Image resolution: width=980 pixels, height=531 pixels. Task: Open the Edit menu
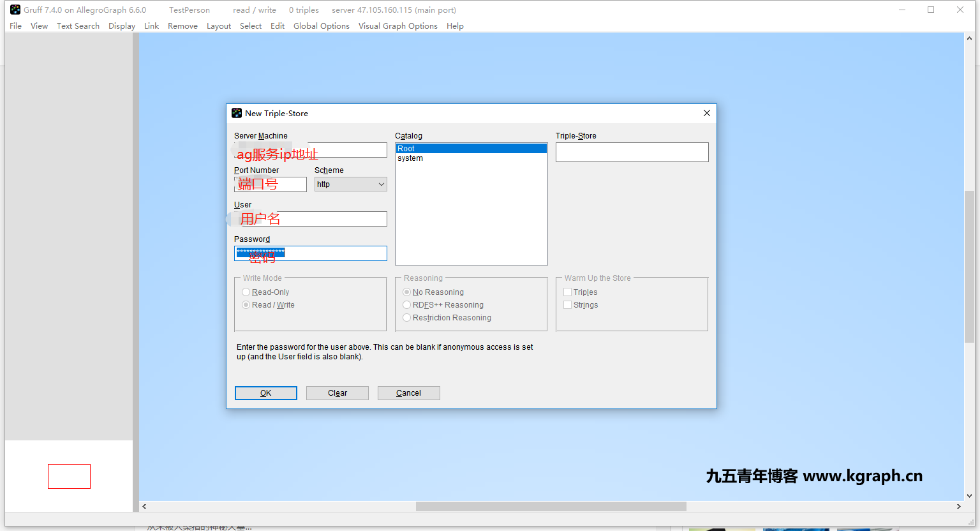[x=278, y=26]
